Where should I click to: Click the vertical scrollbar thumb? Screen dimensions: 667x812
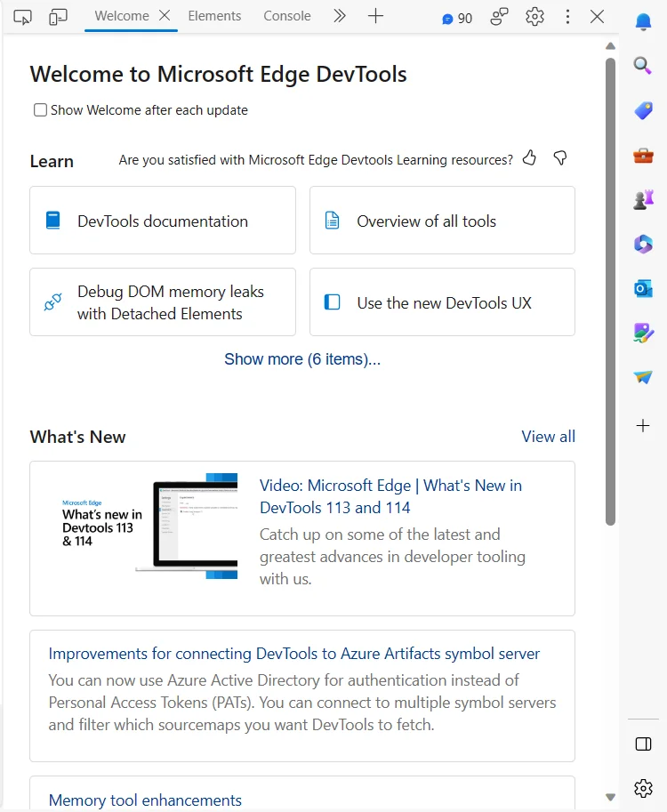point(611,292)
